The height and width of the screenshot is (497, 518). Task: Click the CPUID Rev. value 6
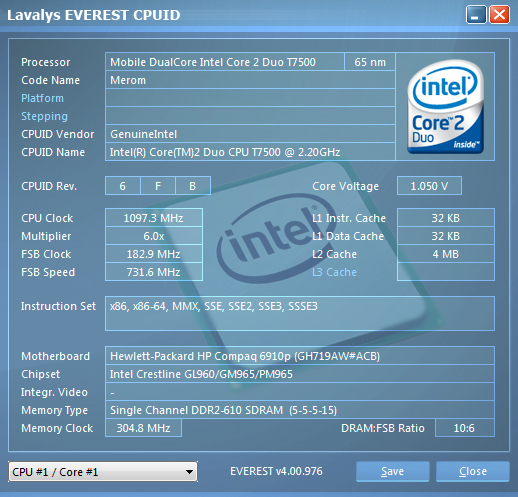coord(123,186)
